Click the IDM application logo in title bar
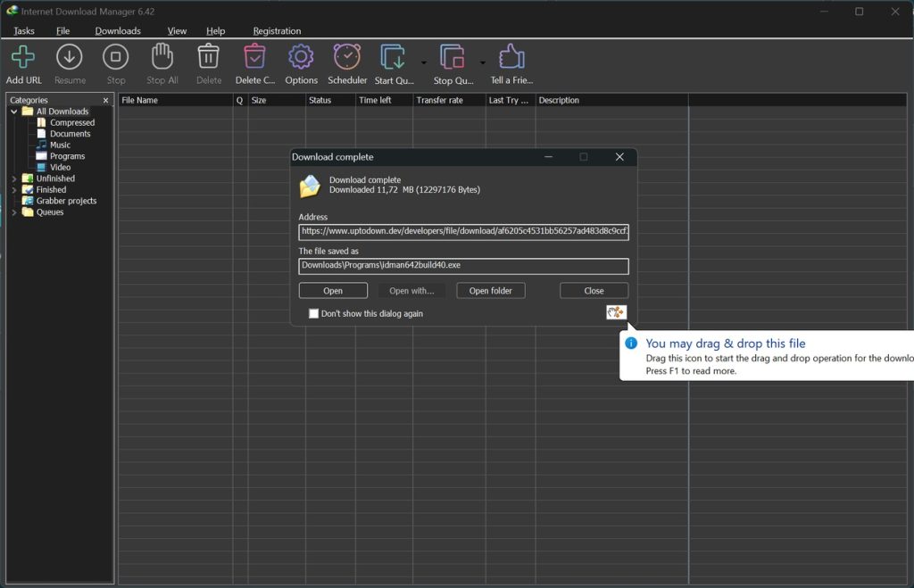The height and width of the screenshot is (588, 914). click(12, 11)
